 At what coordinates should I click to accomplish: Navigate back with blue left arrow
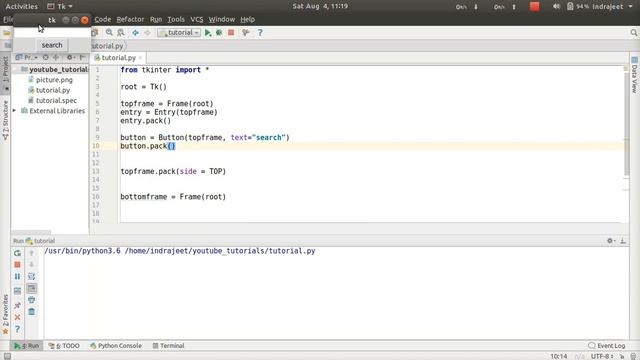136,33
